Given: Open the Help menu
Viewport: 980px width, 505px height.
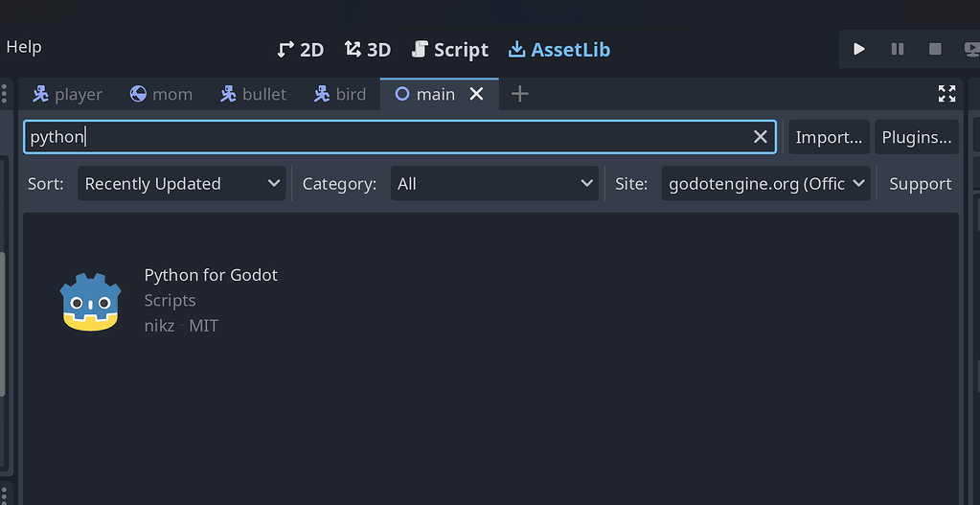Looking at the screenshot, I should tap(24, 47).
